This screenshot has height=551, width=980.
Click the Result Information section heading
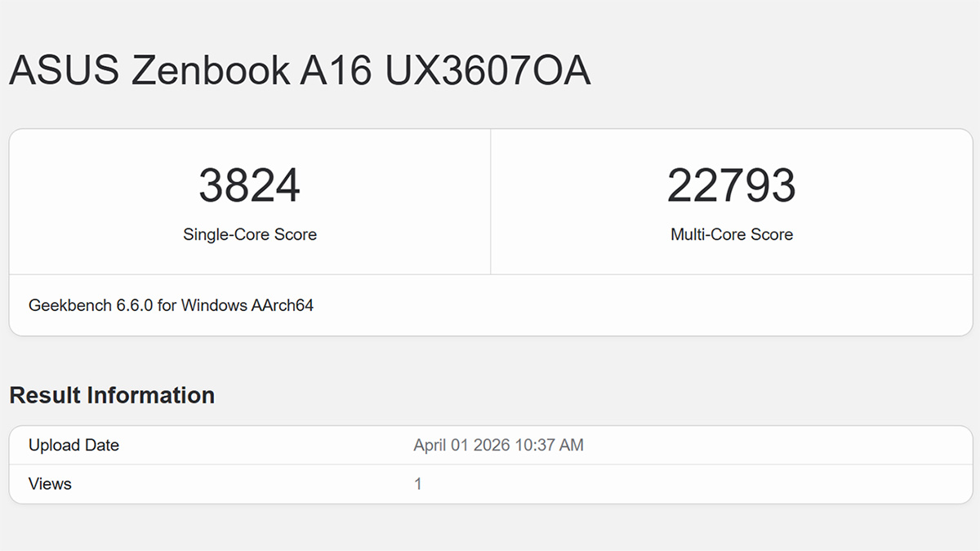tap(112, 395)
